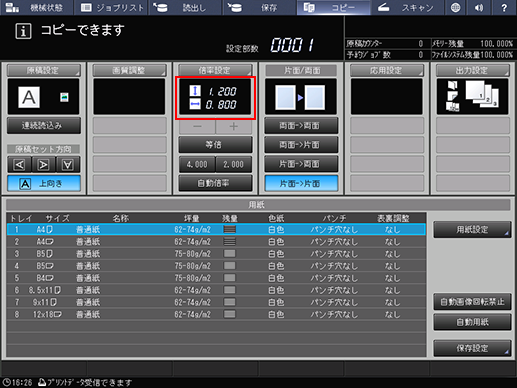Image resolution: width=517 pixels, height=388 pixels.
Task: Select 両面->両面 duplex mode
Action: tap(301, 126)
